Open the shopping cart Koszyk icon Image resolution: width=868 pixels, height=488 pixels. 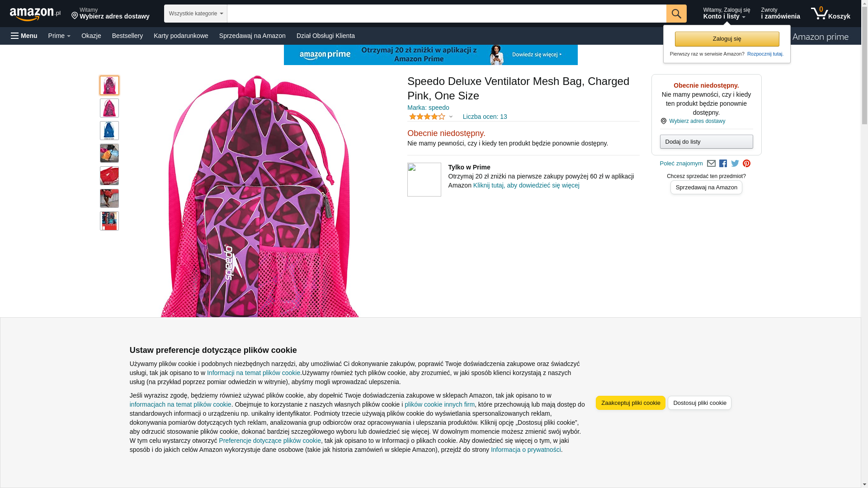point(830,14)
